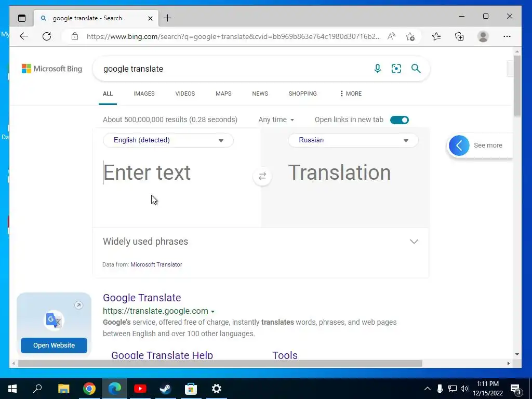Click the horizontal scrollbar thumb
The height and width of the screenshot is (399, 532).
click(x=220, y=363)
